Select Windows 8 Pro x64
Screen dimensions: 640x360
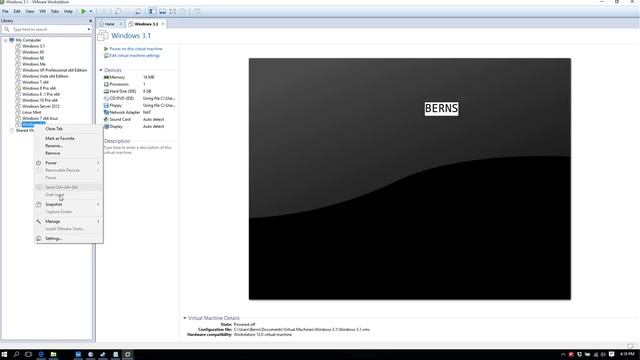[39, 88]
